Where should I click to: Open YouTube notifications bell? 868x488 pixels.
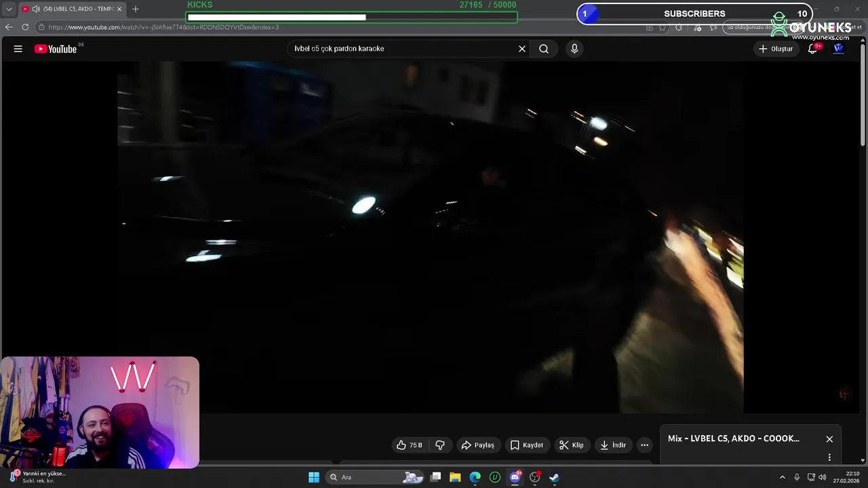pos(812,49)
